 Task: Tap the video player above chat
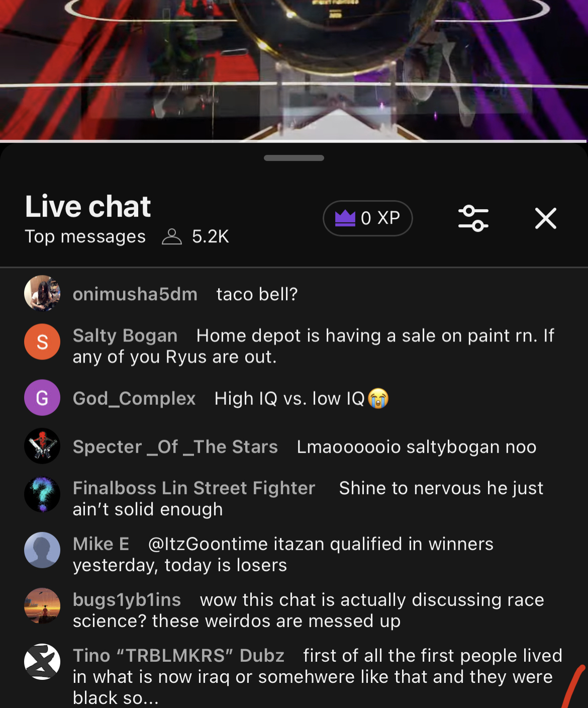point(294,70)
